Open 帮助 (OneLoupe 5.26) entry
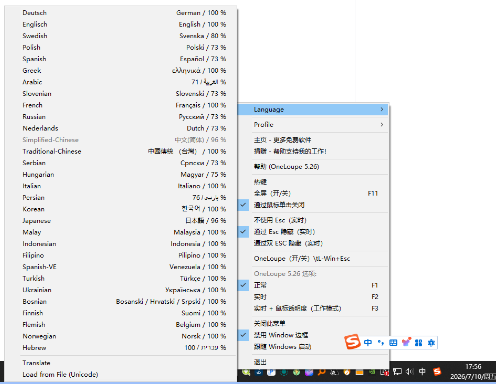496x385 pixels. [313, 166]
